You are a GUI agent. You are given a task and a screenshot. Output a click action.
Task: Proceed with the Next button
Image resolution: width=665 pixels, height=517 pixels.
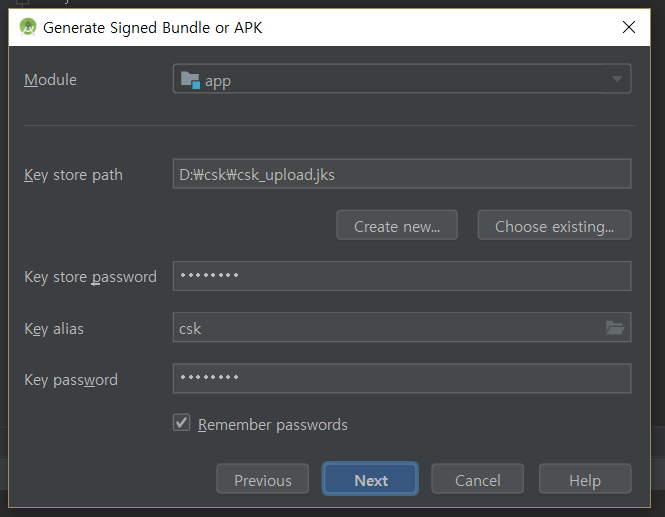pyautogui.click(x=370, y=480)
